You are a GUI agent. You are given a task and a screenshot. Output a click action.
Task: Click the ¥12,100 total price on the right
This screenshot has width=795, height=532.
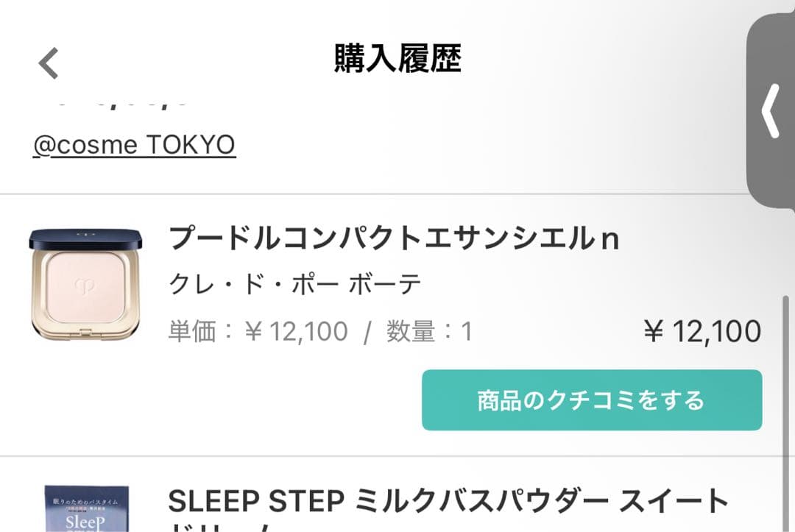pyautogui.click(x=702, y=332)
